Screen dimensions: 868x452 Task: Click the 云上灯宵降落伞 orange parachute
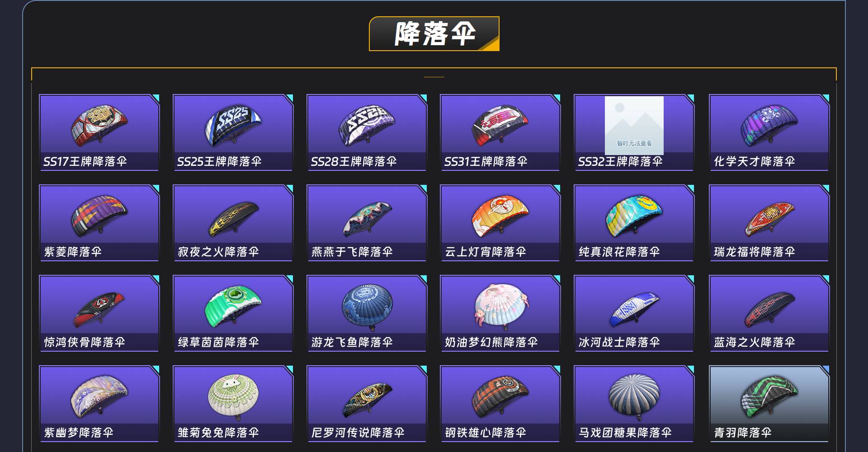(500, 217)
